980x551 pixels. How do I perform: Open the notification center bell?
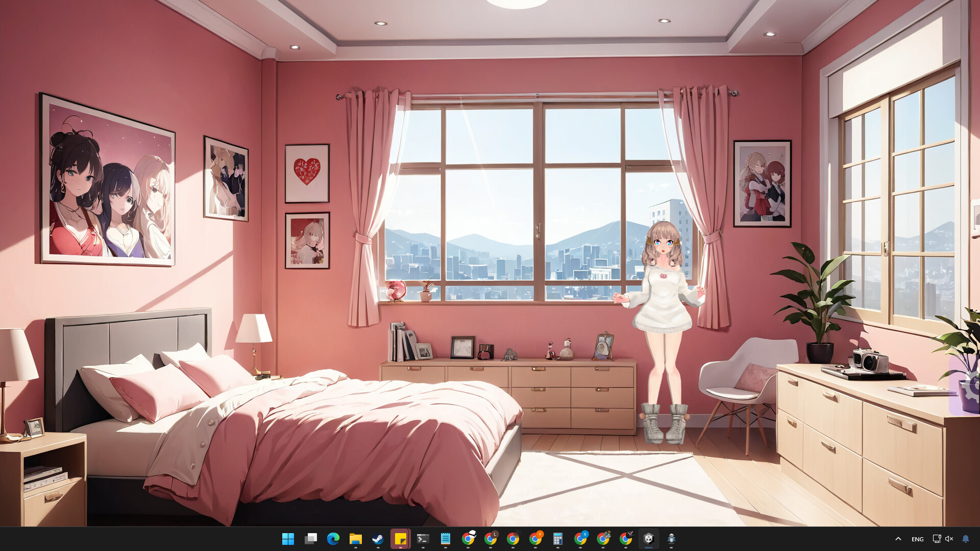click(965, 539)
